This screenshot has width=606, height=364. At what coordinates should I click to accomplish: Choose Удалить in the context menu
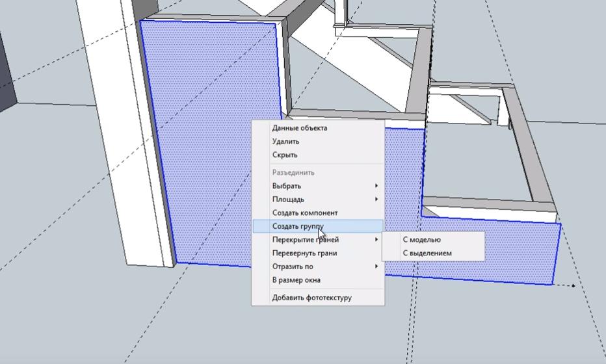pos(285,142)
